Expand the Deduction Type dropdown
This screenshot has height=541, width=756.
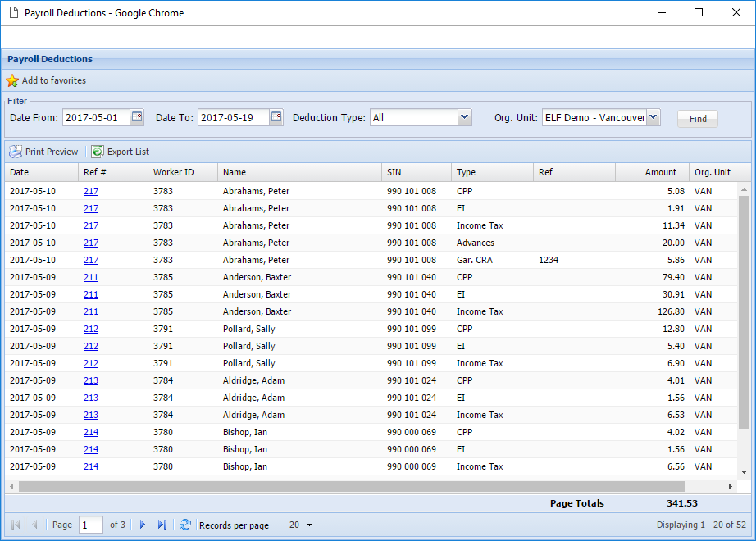tap(465, 117)
